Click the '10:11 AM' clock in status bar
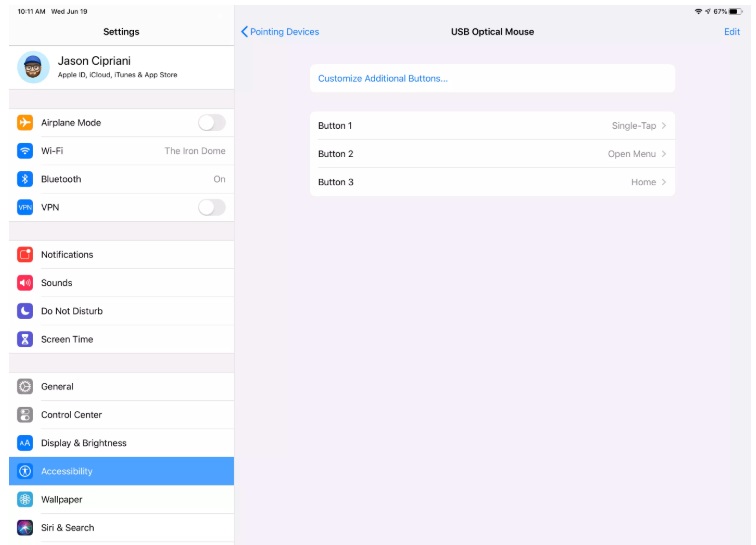Screen dimensions: 756x545 (31, 11)
